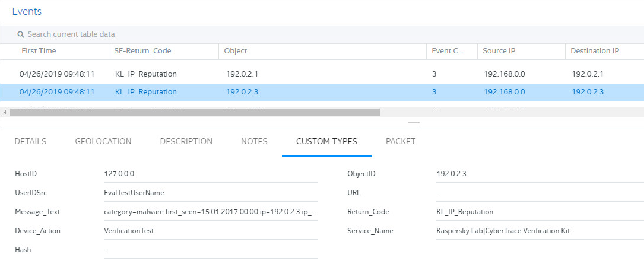Sort by SF-Return_Code column header
The image size is (644, 264).
pyautogui.click(x=142, y=51)
